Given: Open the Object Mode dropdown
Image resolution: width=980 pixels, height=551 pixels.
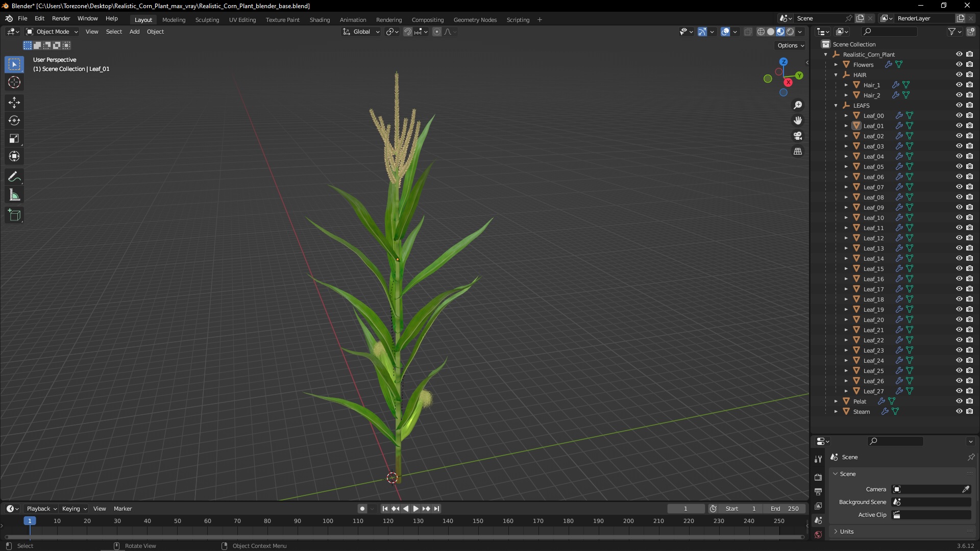Looking at the screenshot, I should pyautogui.click(x=52, y=32).
